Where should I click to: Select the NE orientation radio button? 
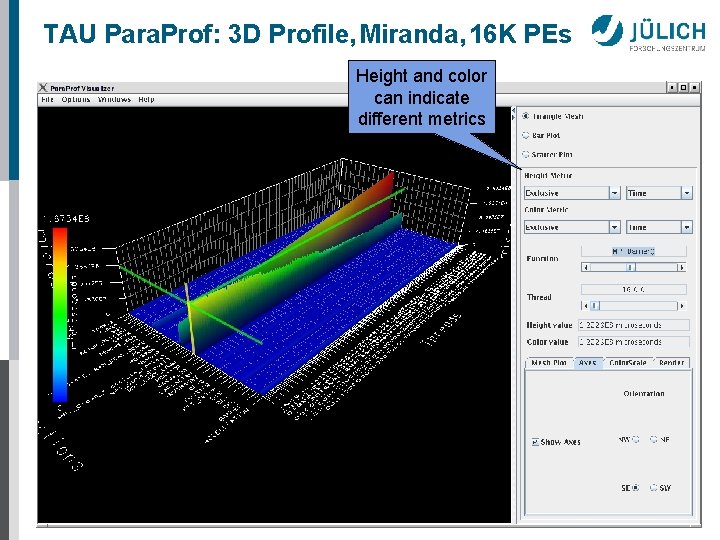653,439
